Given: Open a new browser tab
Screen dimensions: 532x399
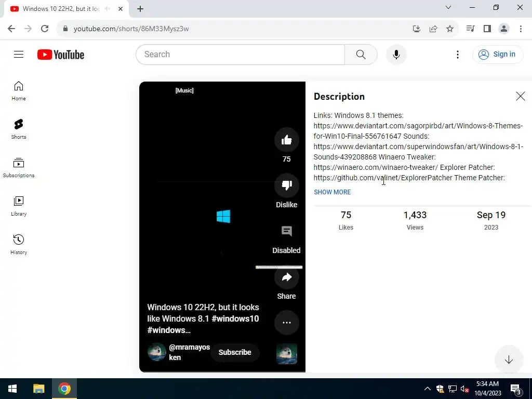Looking at the screenshot, I should point(140,9).
